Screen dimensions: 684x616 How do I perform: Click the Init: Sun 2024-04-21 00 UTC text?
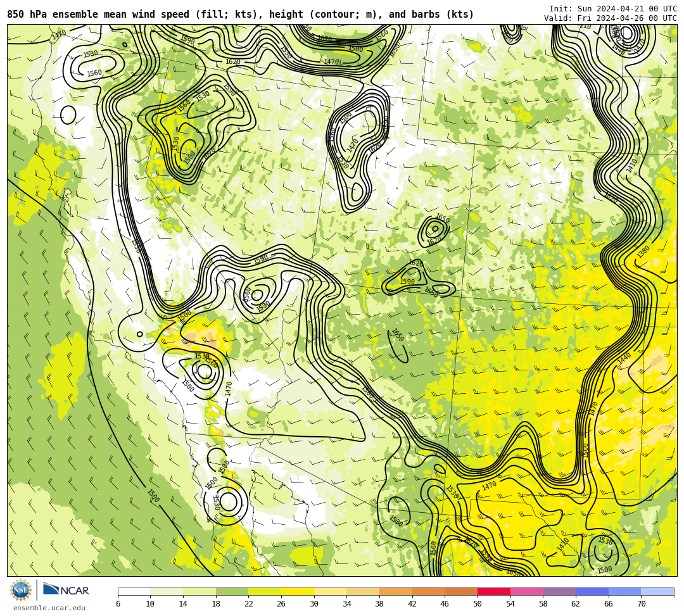pyautogui.click(x=613, y=9)
